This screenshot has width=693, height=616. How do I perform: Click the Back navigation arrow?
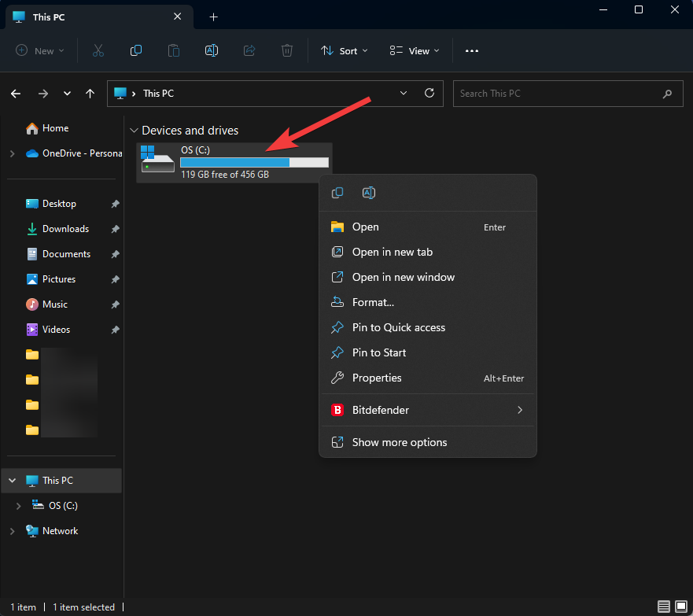point(16,94)
